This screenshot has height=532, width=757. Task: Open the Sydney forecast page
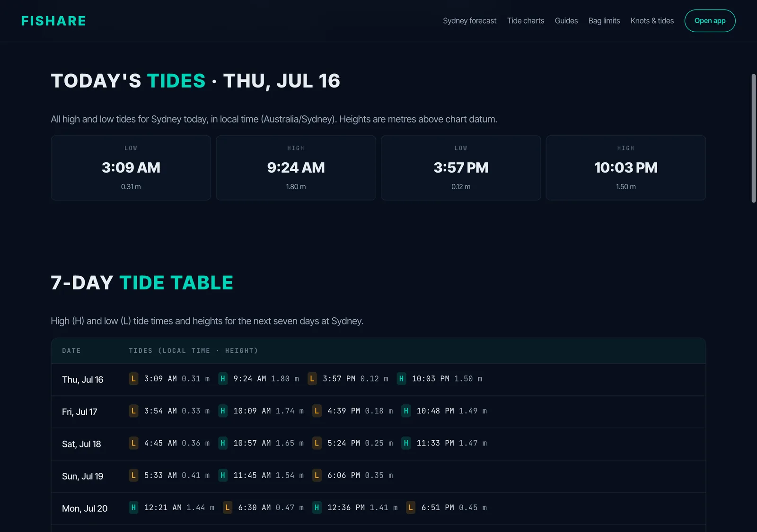coord(469,21)
